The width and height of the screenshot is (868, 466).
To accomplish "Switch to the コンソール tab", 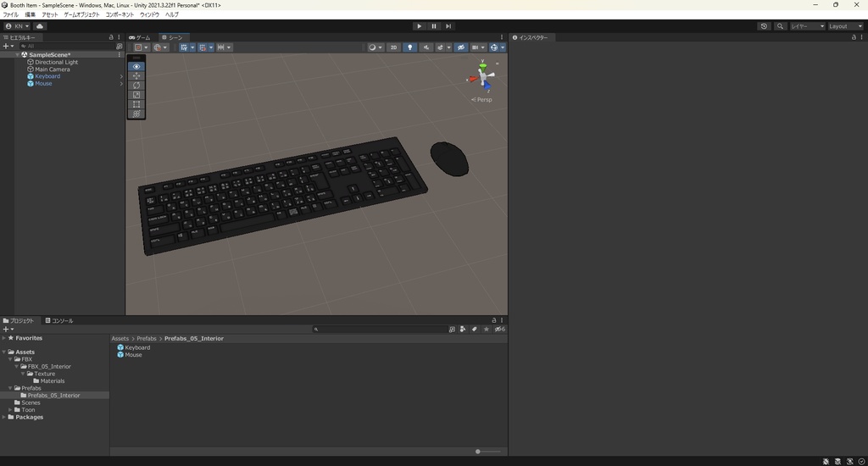I will coord(59,320).
